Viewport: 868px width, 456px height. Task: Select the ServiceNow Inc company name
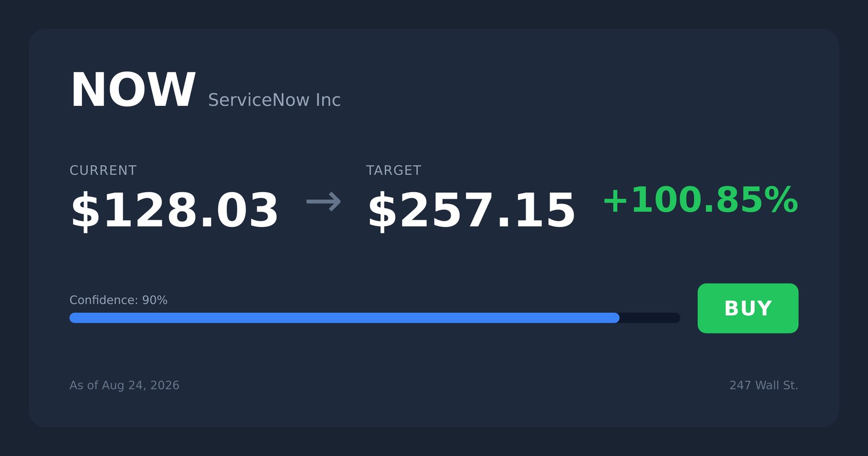tap(274, 100)
